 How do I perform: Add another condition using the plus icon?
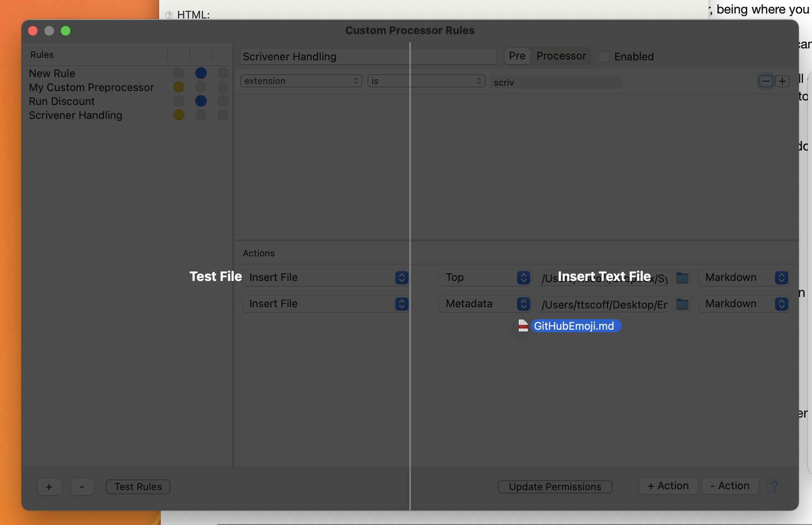(x=782, y=81)
